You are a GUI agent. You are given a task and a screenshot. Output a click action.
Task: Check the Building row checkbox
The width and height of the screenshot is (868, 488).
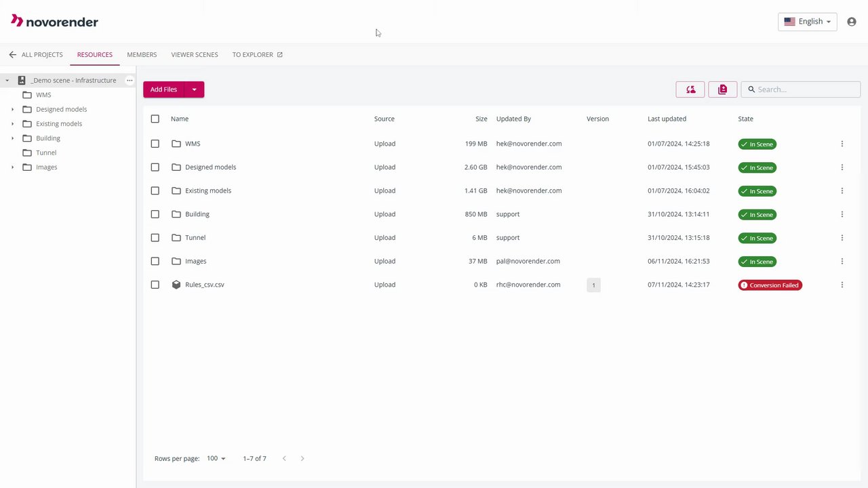(x=155, y=214)
